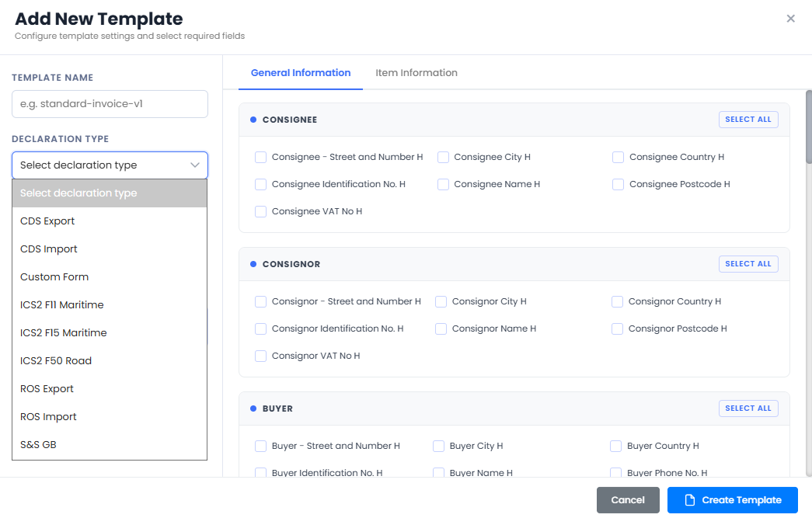
Task: Click the document icon on Create Template
Action: pyautogui.click(x=690, y=500)
